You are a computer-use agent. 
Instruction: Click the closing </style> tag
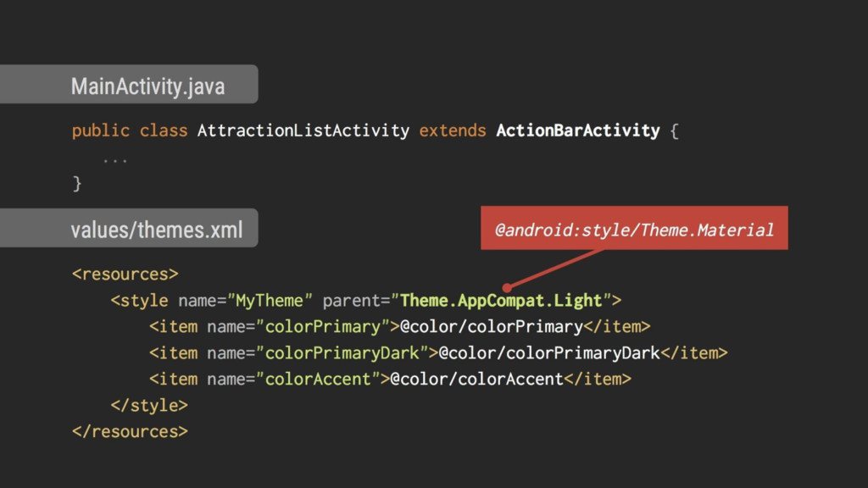[149, 406]
